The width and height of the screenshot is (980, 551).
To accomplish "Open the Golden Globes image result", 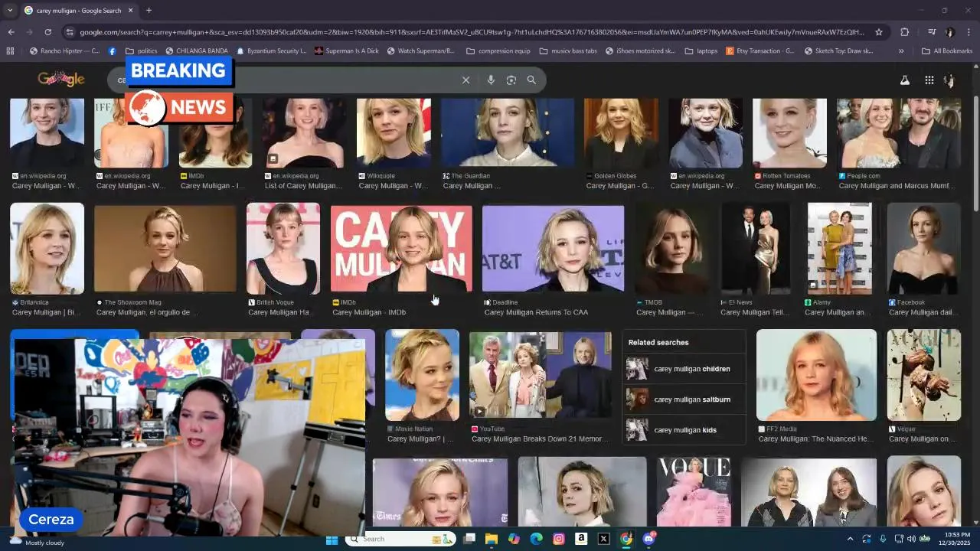I will pyautogui.click(x=621, y=132).
